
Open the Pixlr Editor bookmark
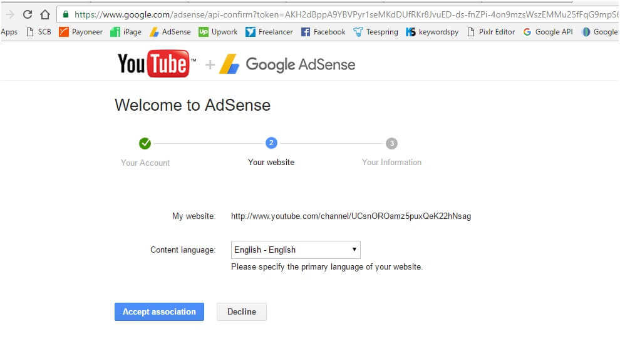click(492, 32)
